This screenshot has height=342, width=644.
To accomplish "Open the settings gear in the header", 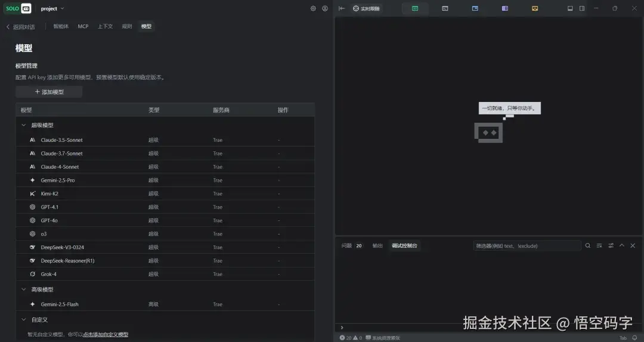I will click(313, 8).
